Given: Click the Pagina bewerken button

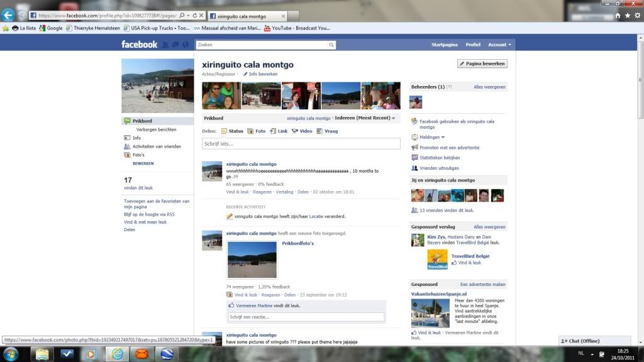Looking at the screenshot, I should point(482,63).
